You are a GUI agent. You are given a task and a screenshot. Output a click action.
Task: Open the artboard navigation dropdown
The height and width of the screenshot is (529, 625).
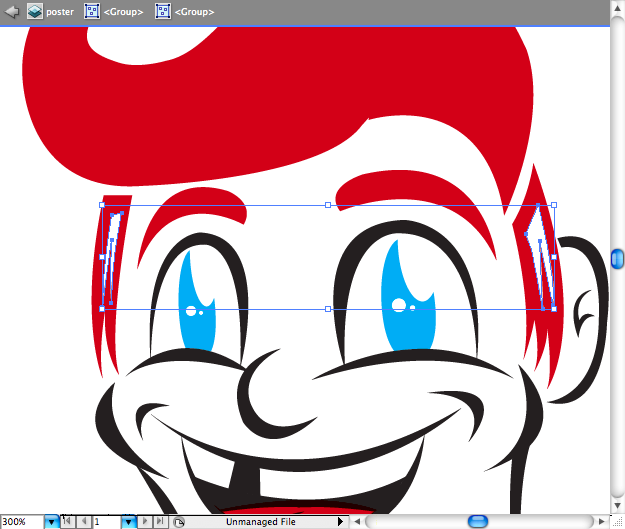click(x=128, y=521)
